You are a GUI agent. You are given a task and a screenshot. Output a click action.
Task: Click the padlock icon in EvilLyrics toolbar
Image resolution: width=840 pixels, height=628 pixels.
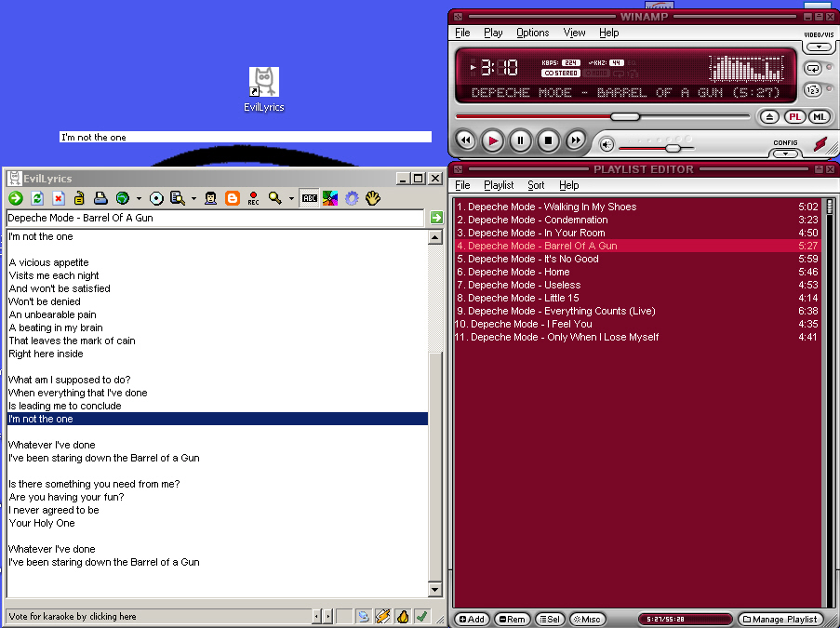79,198
